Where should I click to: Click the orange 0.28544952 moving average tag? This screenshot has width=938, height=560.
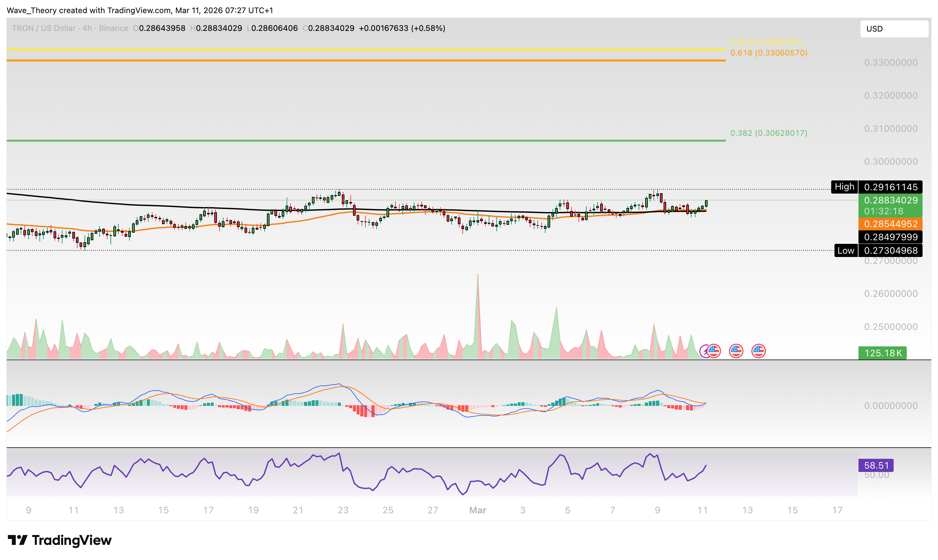coord(890,224)
